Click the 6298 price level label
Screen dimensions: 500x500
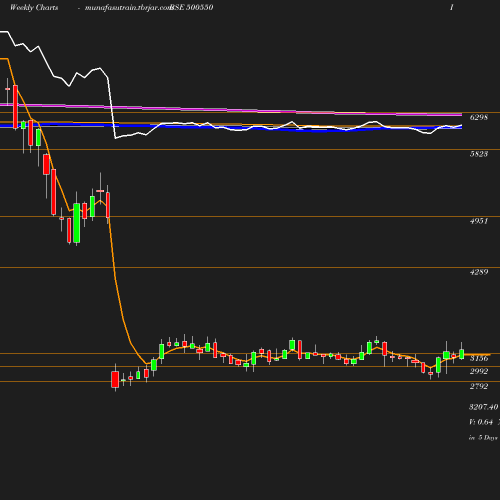click(479, 117)
